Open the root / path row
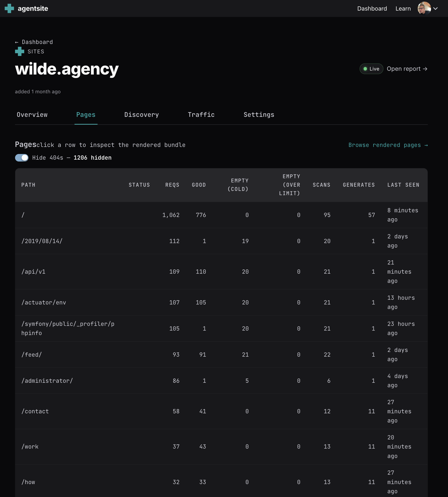Image resolution: width=448 pixels, height=497 pixels. pos(221,215)
